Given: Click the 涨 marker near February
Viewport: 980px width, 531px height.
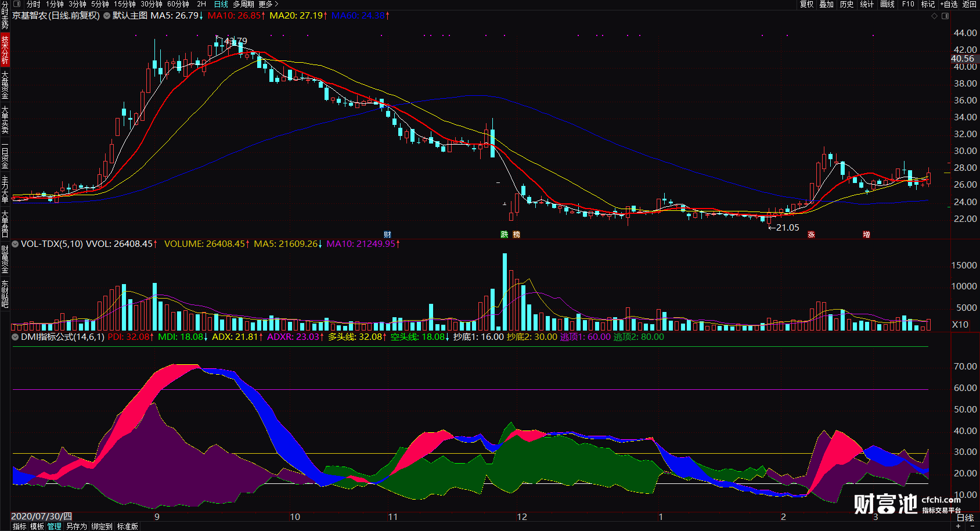Looking at the screenshot, I should pyautogui.click(x=811, y=235).
